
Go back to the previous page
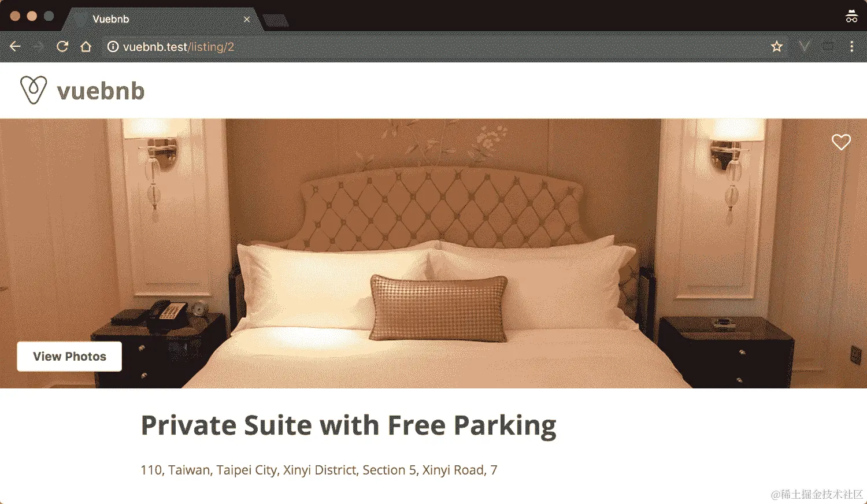[16, 47]
